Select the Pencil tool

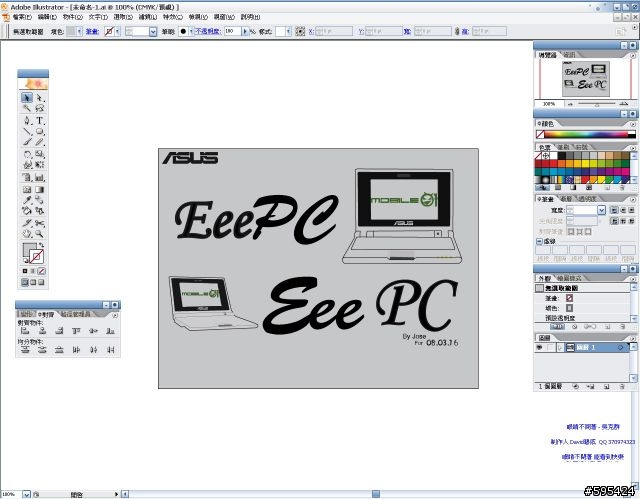point(40,142)
